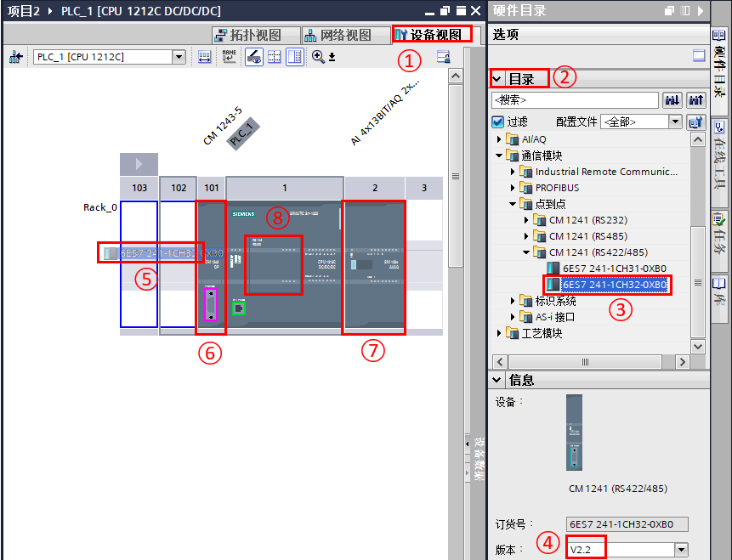Open the 配置文件 全部 profile dropdown
Image resolution: width=732 pixels, height=560 pixels.
coord(675,122)
